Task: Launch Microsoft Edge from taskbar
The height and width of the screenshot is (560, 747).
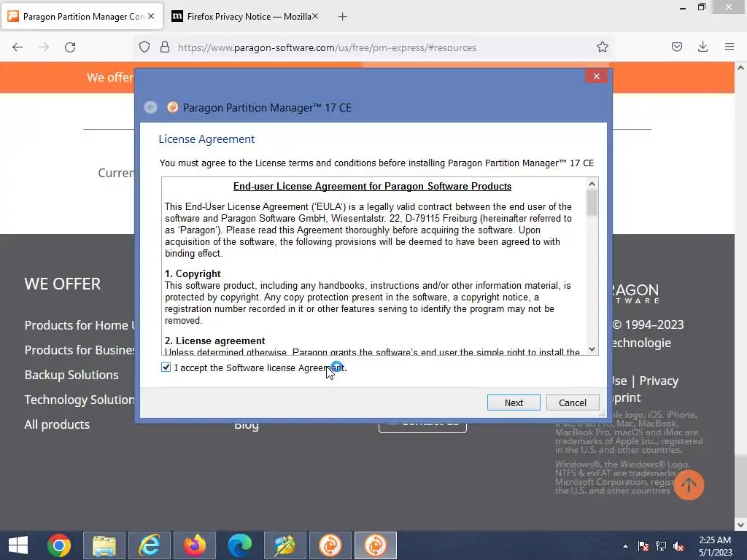Action: [239, 545]
